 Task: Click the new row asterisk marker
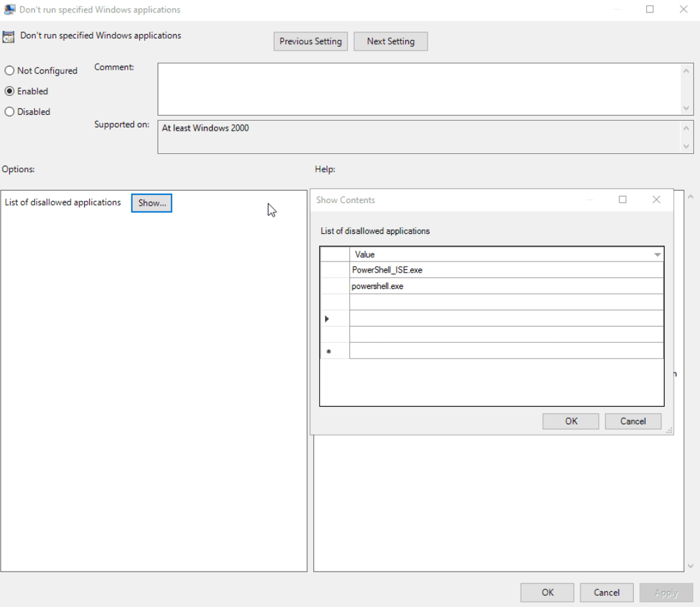tap(328, 351)
